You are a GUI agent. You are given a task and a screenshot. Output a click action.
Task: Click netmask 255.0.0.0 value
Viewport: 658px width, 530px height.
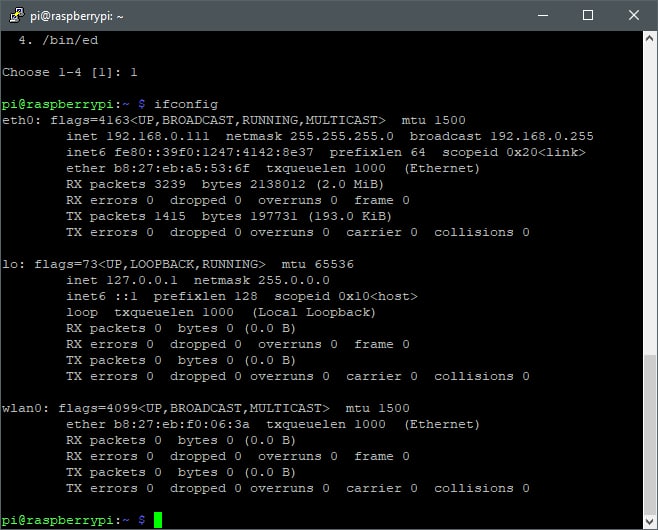294,280
